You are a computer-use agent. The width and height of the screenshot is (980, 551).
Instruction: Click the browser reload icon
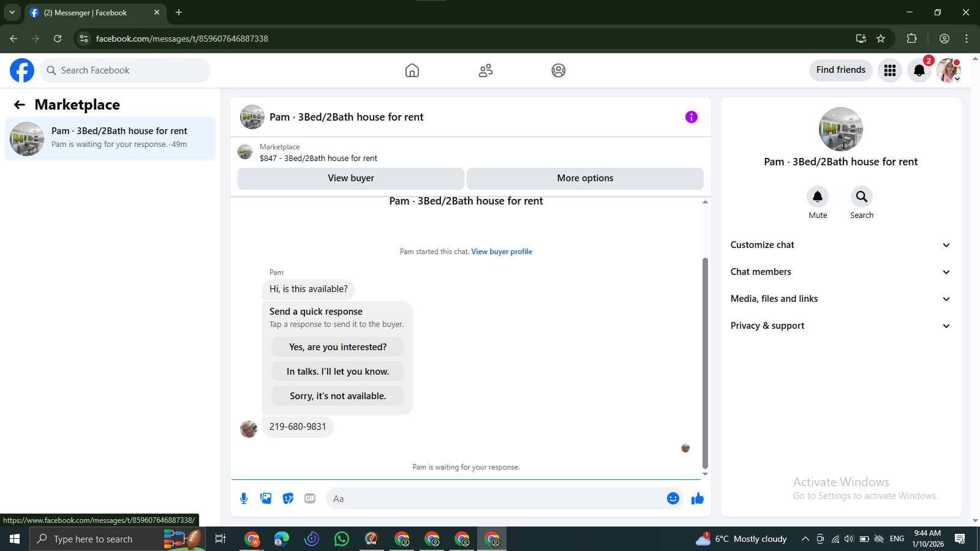tap(58, 39)
